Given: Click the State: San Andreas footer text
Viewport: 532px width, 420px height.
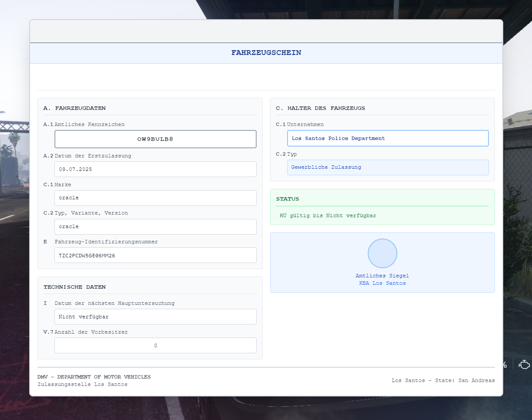Looking at the screenshot, I should tap(443, 380).
